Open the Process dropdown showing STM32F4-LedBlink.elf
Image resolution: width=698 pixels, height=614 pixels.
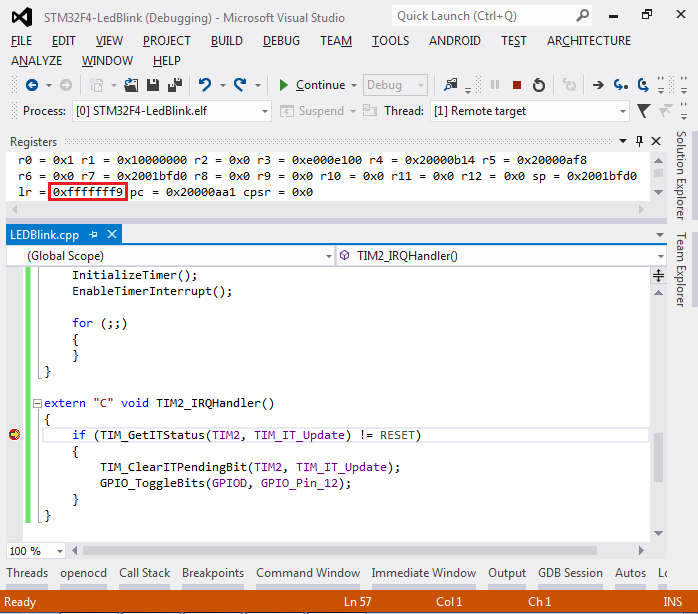(x=172, y=111)
